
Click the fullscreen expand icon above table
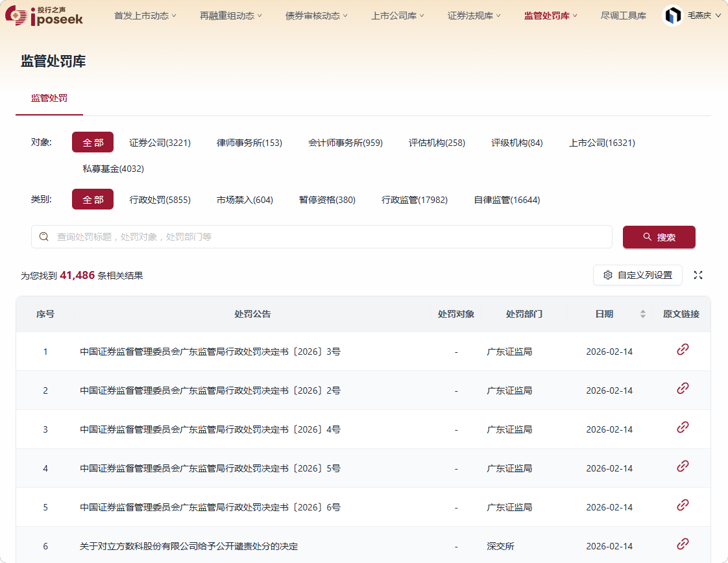pyautogui.click(x=698, y=275)
